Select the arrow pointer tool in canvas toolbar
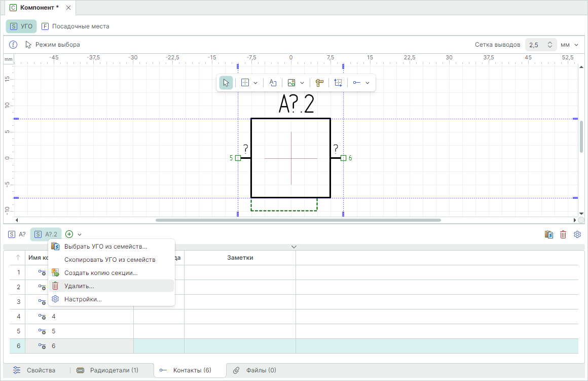 (x=226, y=83)
